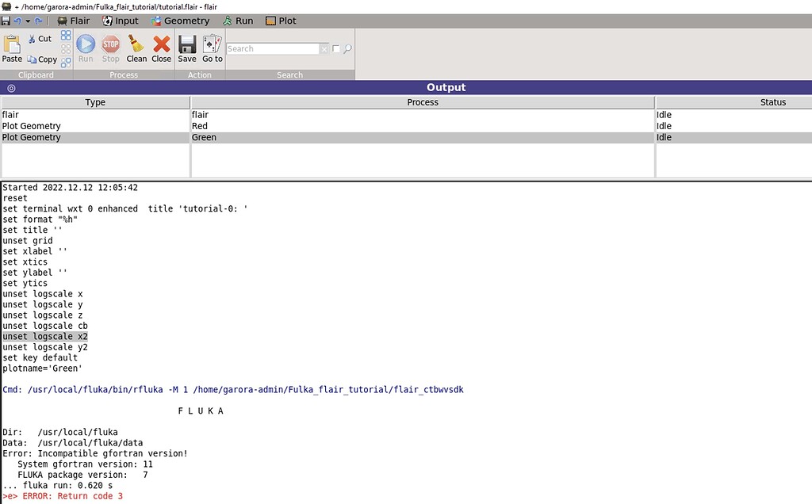Screen dimensions: 812x504
Task: Clear the search field with its X button
Action: click(x=324, y=49)
